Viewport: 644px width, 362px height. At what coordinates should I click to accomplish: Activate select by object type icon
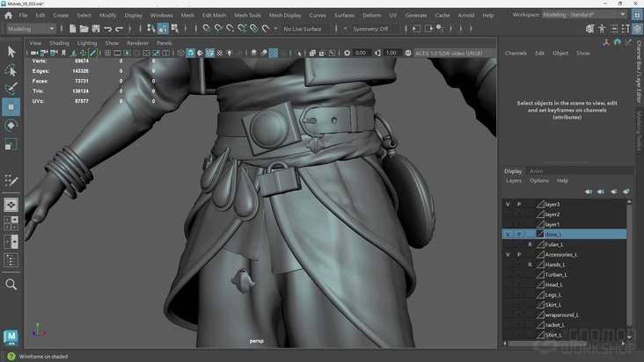tap(163, 29)
